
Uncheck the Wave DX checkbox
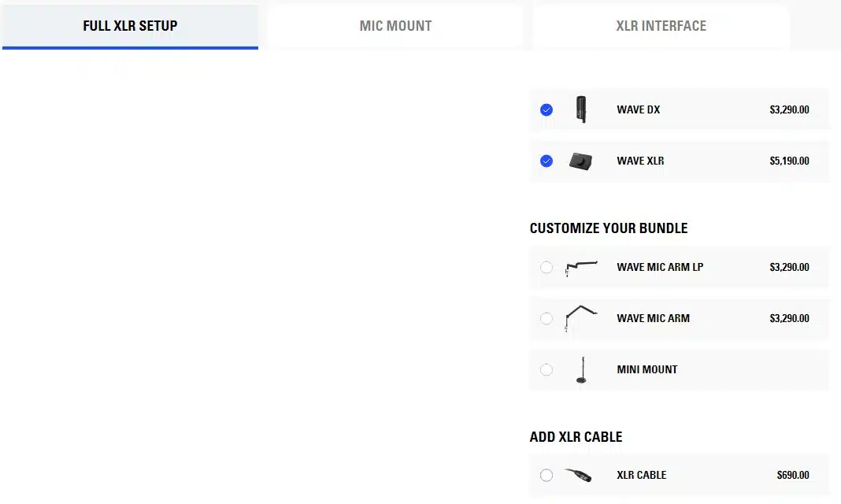coord(546,109)
